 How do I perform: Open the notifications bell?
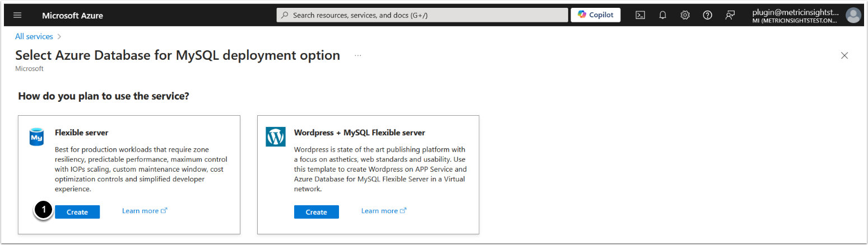[662, 15]
